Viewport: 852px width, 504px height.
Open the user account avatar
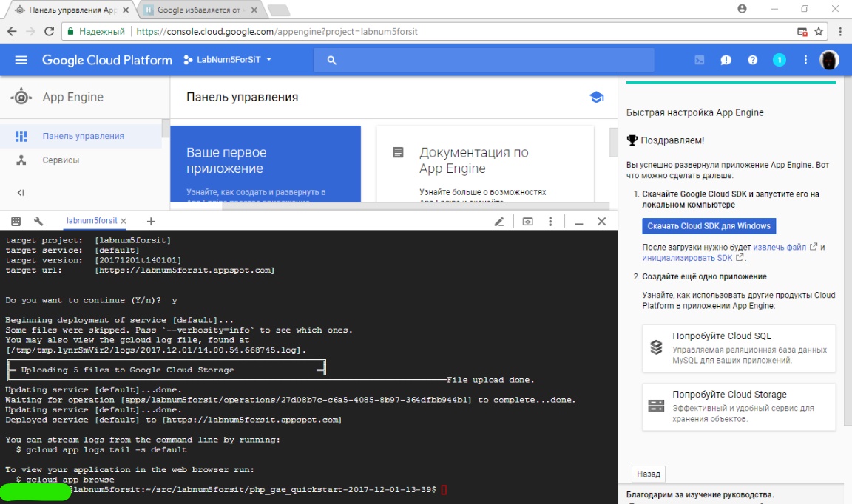[829, 60]
